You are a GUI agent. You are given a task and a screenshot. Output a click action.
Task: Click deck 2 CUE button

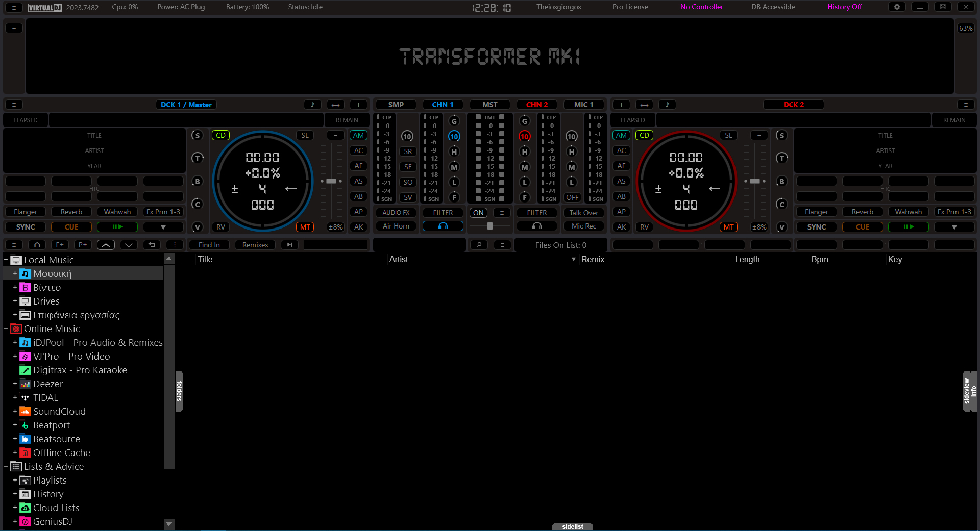point(863,227)
